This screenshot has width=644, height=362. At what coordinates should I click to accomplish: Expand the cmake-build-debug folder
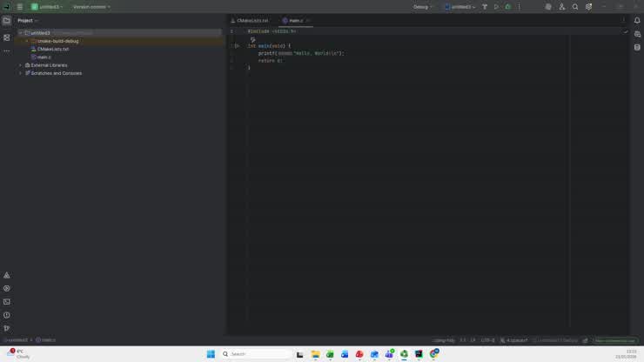click(x=27, y=41)
